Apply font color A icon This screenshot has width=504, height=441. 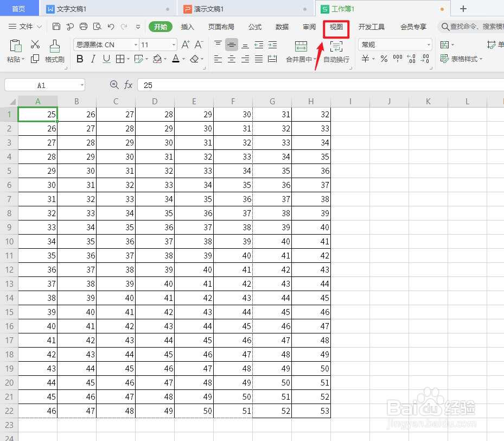pos(176,59)
